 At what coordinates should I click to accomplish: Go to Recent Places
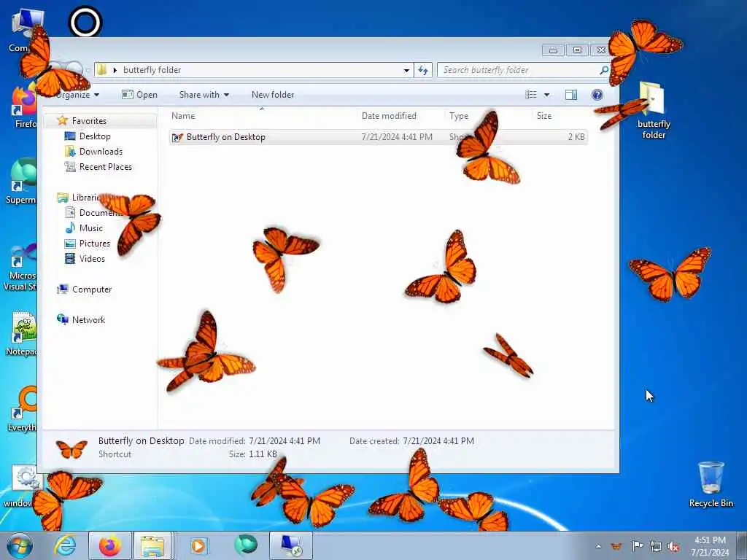coord(105,167)
